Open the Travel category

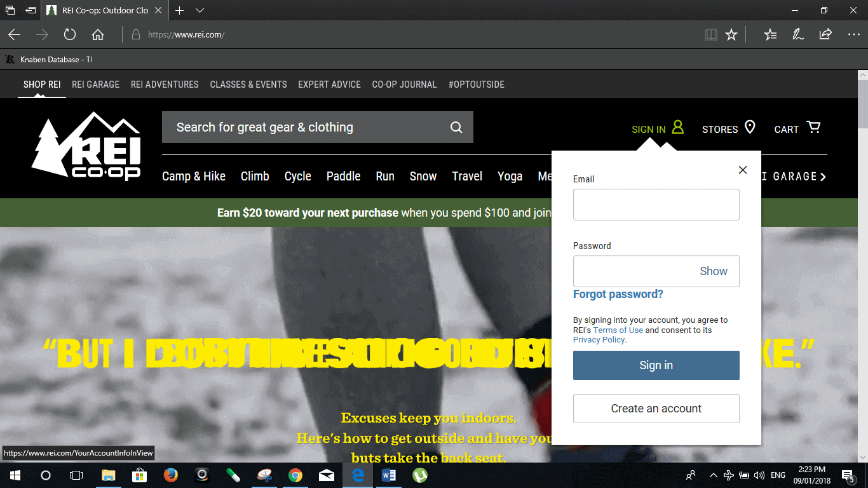tap(467, 176)
